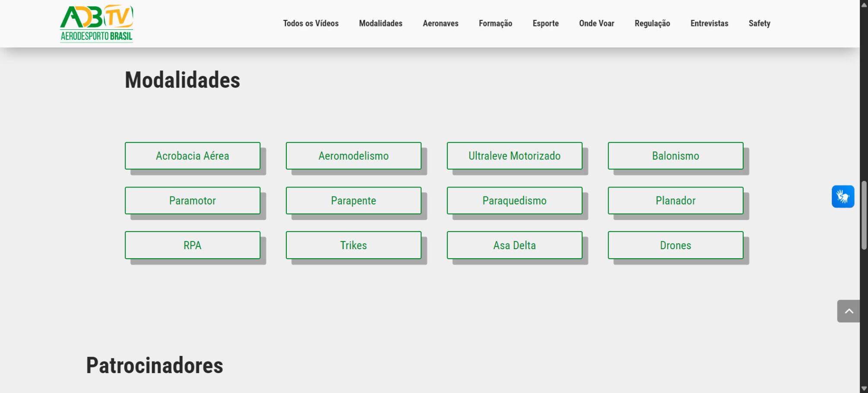Open the Ultraleve Motorizado modality
The width and height of the screenshot is (868, 393).
click(x=514, y=156)
